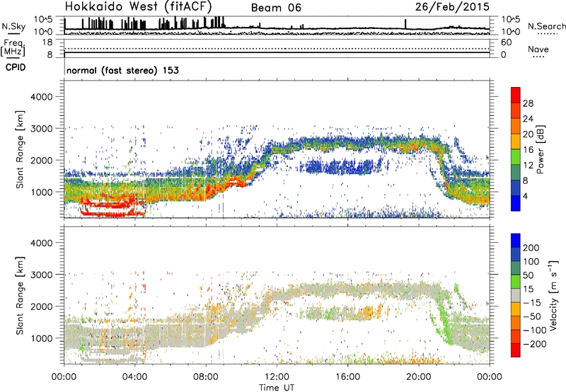566x392 pixels.
Task: Click the bright blue bottom segment of the power colorbar
Action: 516,203
